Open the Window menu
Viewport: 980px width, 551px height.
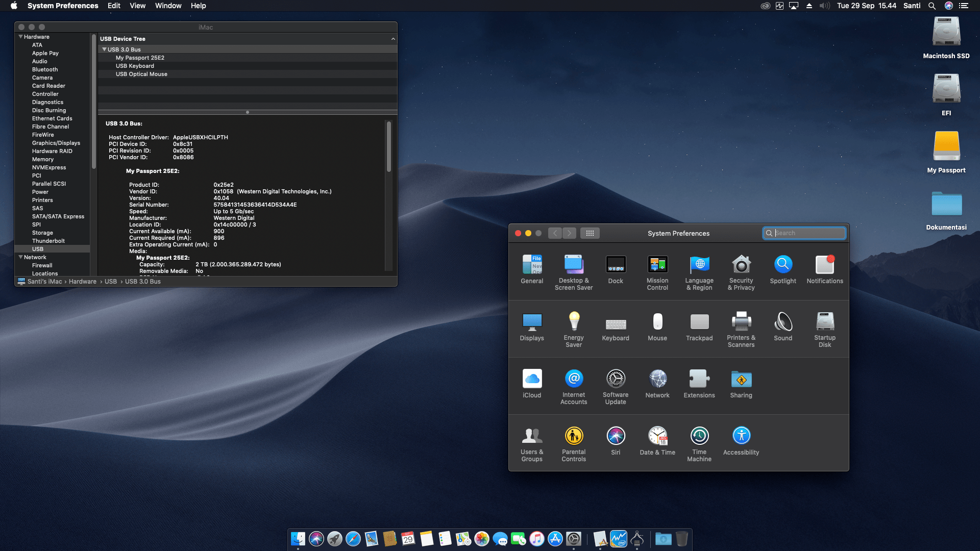pyautogui.click(x=168, y=6)
